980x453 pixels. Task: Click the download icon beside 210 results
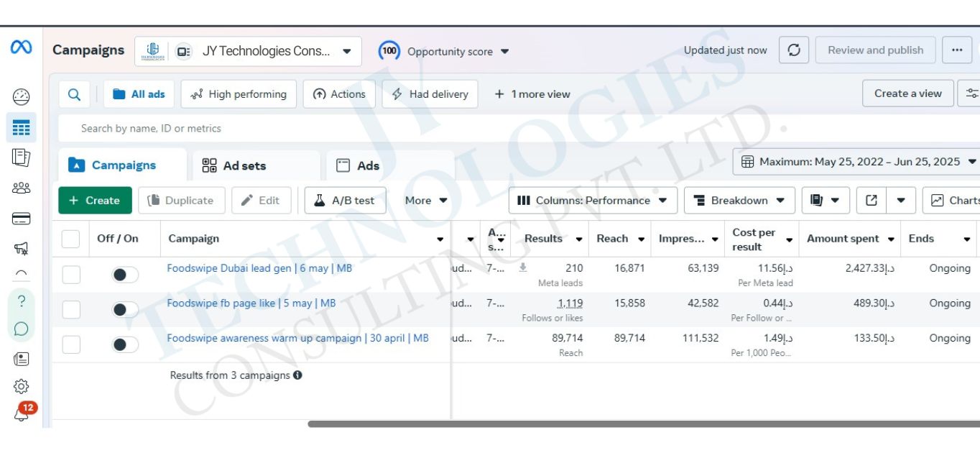coord(523,268)
